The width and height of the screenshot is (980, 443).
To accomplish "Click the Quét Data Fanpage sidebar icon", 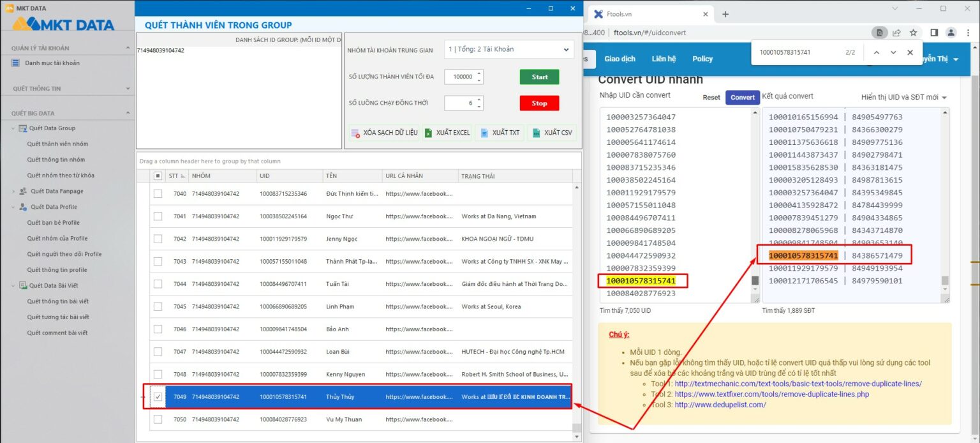I will pyautogui.click(x=23, y=190).
